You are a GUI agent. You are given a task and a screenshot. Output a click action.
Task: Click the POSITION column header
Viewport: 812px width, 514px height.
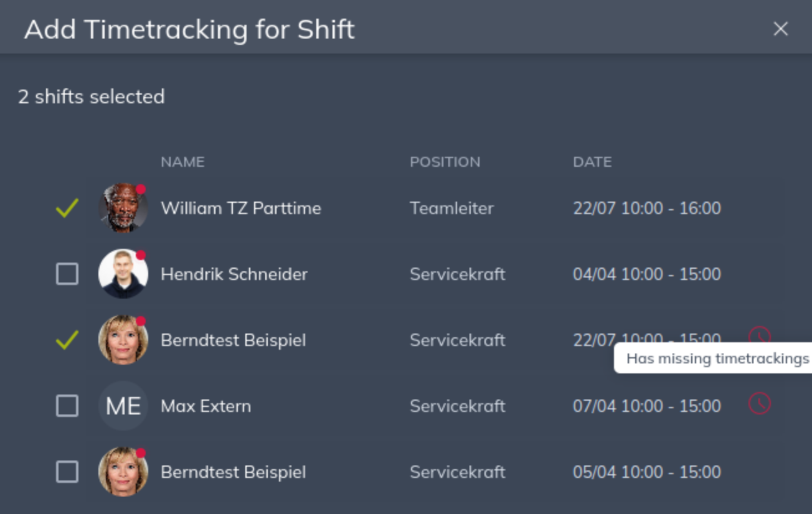tap(445, 162)
